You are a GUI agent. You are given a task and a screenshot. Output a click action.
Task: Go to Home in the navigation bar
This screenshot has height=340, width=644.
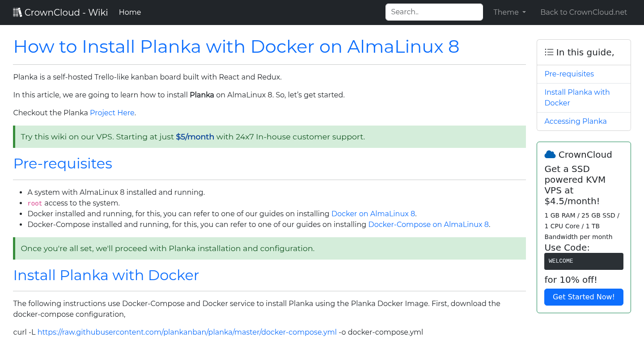pos(130,12)
